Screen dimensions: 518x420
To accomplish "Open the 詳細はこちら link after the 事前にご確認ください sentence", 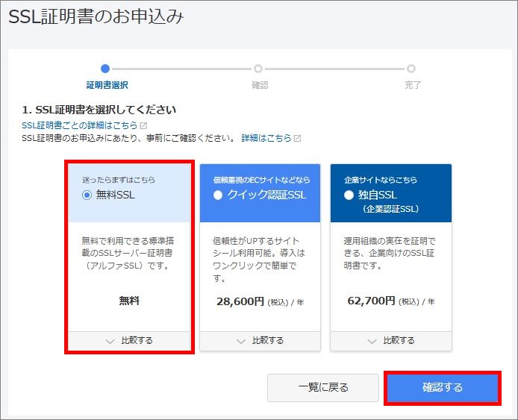I will pos(266,138).
